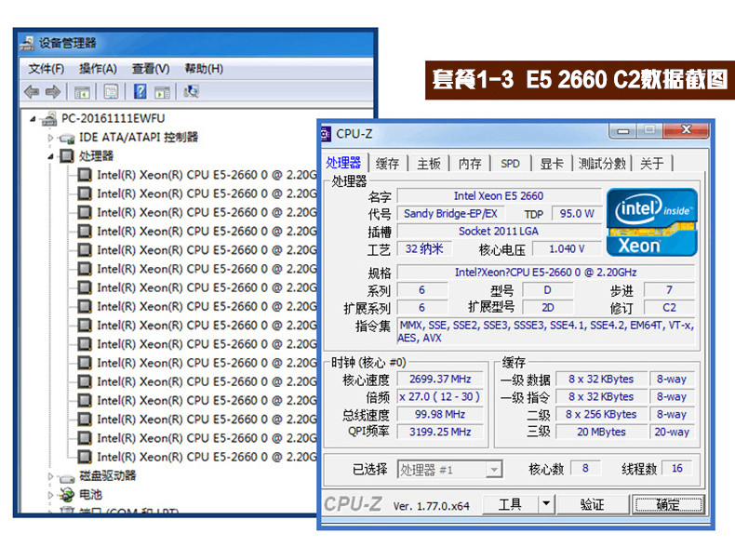Click the extended model value 2D
The height and width of the screenshot is (560, 735).
[547, 307]
